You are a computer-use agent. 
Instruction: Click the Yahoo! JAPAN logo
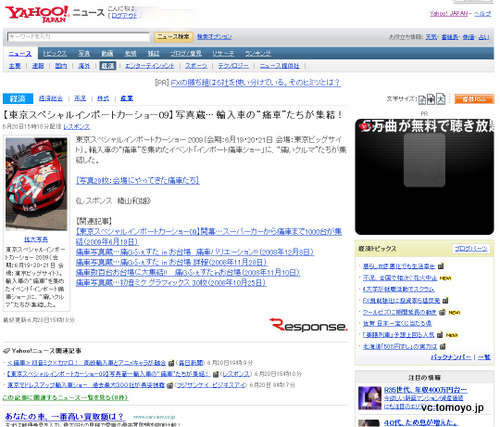[x=37, y=14]
